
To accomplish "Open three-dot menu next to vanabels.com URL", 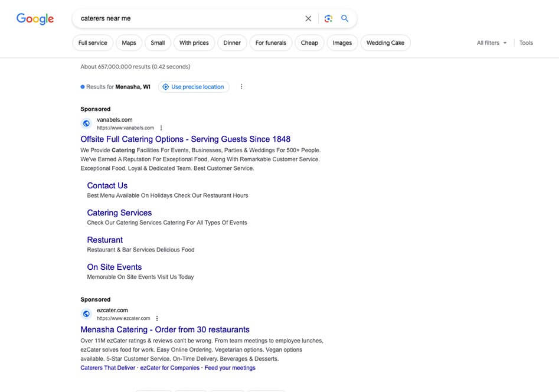I will (x=161, y=128).
